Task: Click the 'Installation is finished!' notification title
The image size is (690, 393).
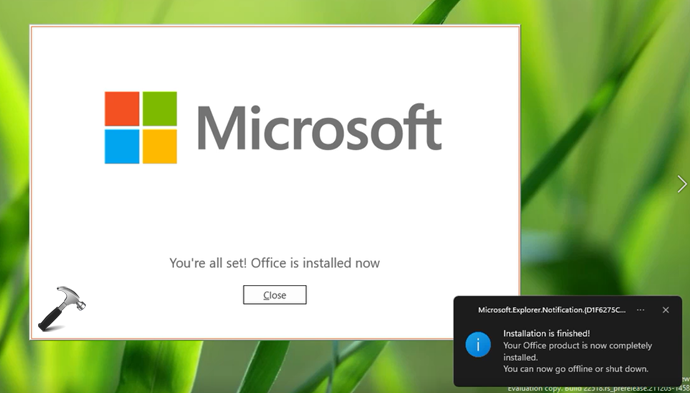Action: click(547, 334)
